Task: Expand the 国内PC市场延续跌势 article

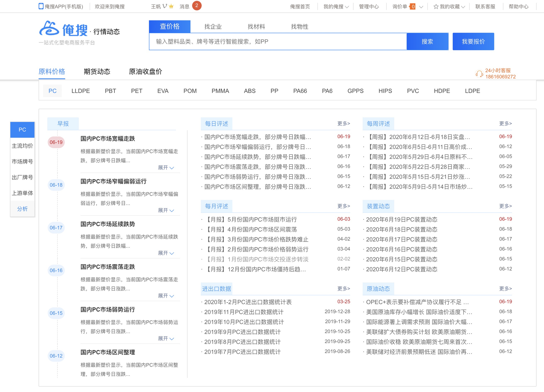Action: coord(166,253)
